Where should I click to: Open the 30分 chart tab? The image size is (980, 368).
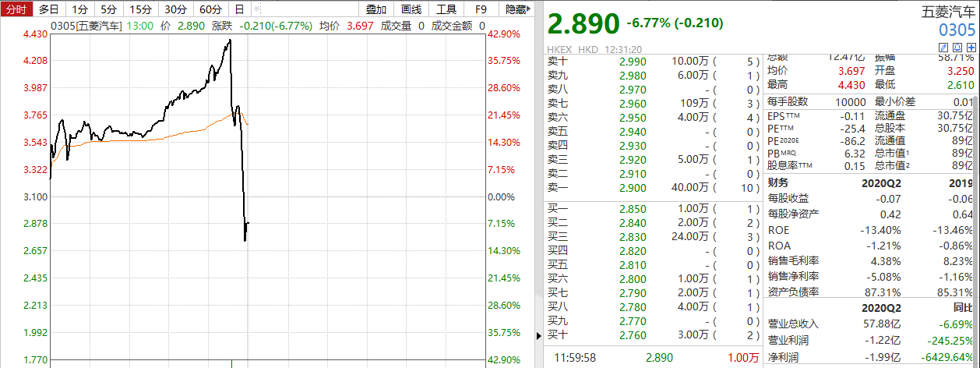176,9
